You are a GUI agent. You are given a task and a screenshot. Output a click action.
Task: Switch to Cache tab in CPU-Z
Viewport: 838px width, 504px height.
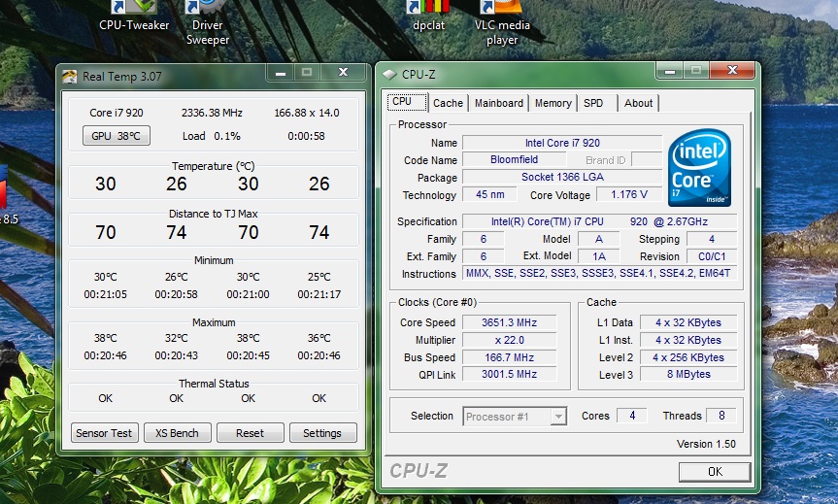coord(448,103)
